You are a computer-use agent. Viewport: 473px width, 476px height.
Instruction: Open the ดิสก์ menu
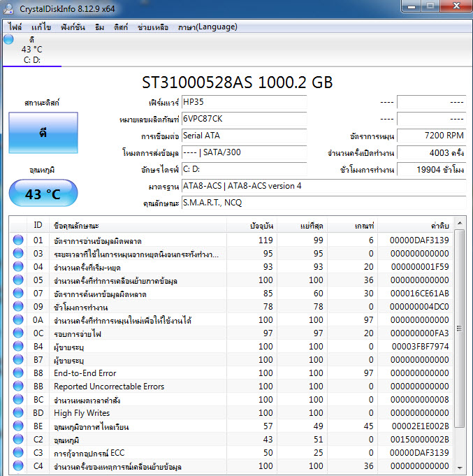[x=120, y=27]
